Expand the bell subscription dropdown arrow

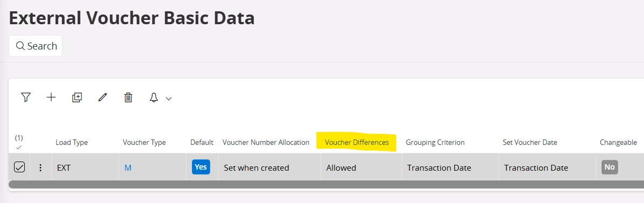[x=168, y=99]
